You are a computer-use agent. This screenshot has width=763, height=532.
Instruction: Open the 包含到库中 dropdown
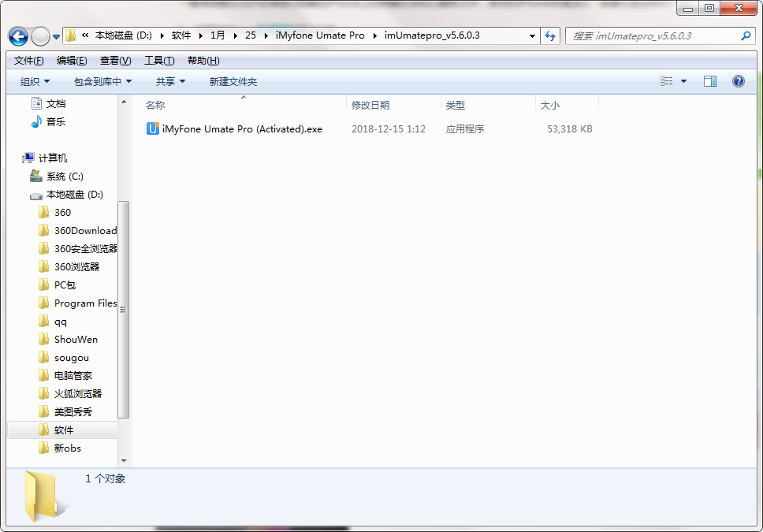[x=102, y=81]
